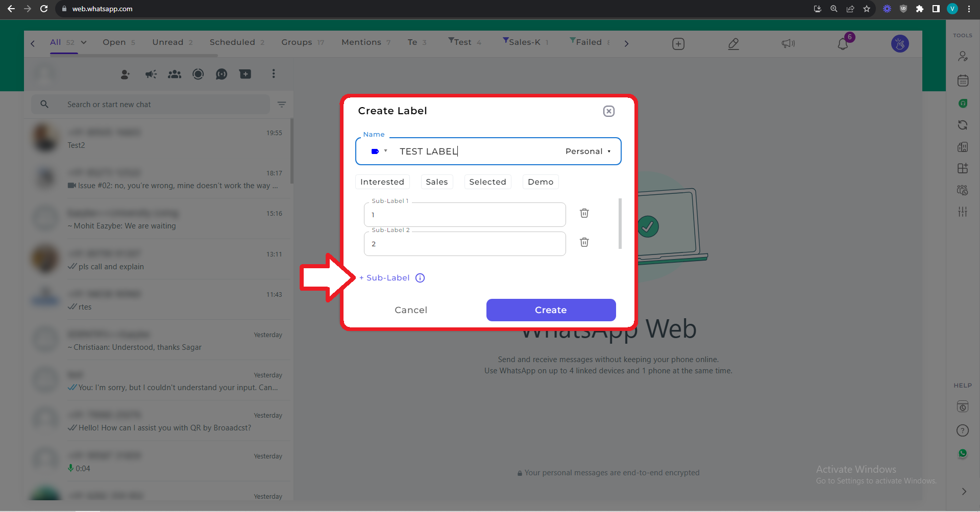Open the Personal label type dropdown
The width and height of the screenshot is (980, 512).
click(x=588, y=151)
